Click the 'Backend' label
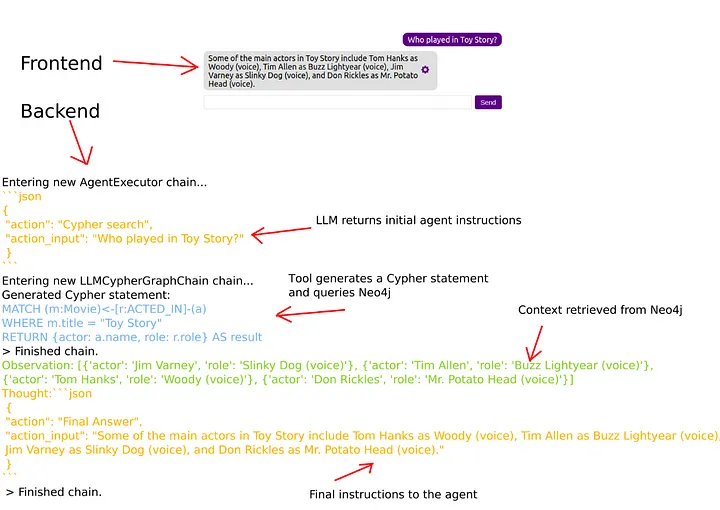This screenshot has height=510, width=720. point(60,111)
